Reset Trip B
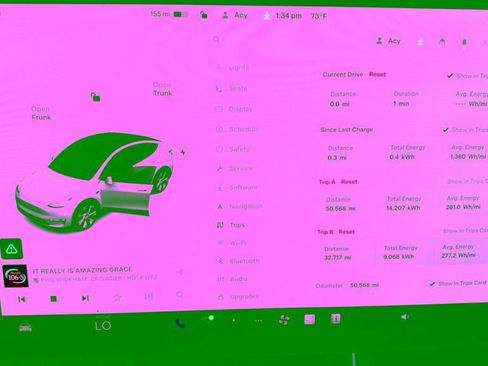Image resolution: width=488 pixels, height=366 pixels. click(347, 232)
